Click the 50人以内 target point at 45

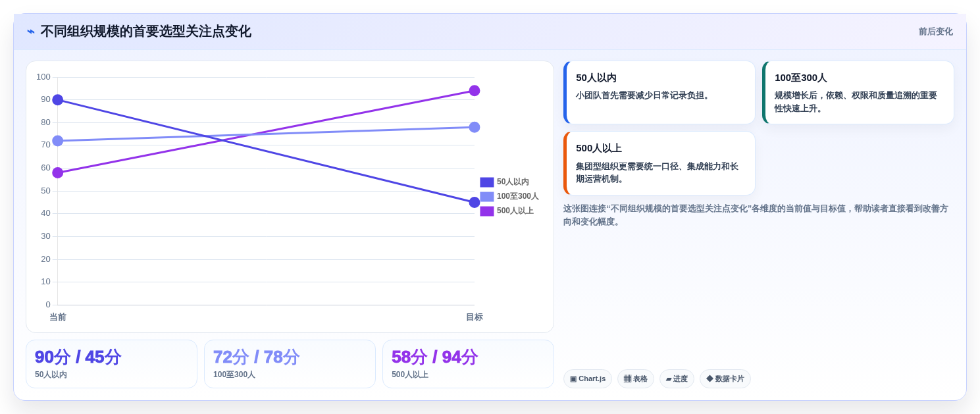click(475, 202)
